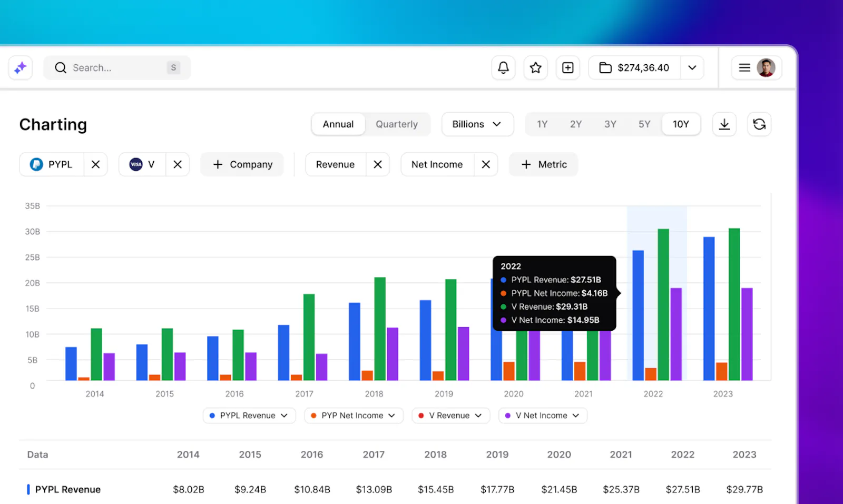The image size is (843, 504).
Task: Click the 2023 green V Revenue bar
Action: click(x=734, y=304)
